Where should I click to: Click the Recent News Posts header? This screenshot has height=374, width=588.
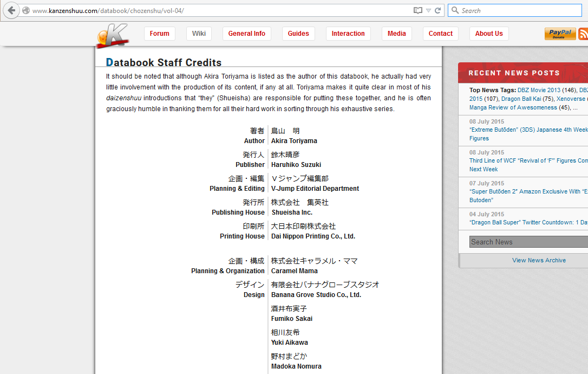coord(514,73)
